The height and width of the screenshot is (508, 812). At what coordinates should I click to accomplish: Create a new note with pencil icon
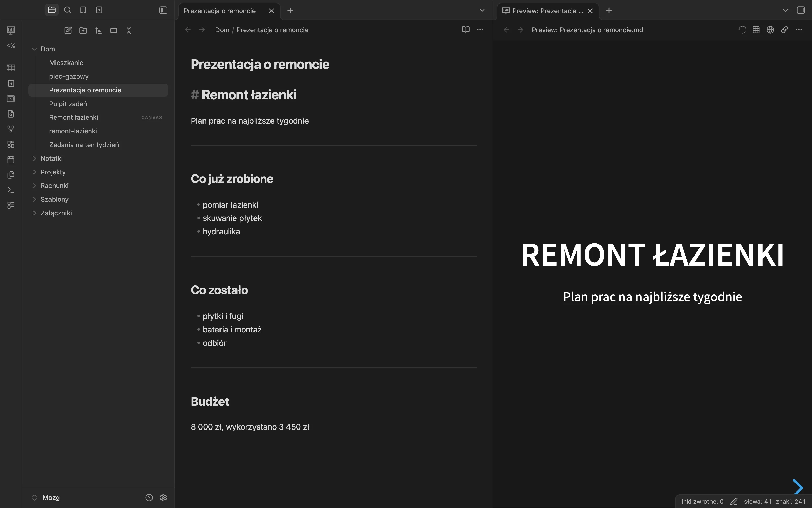click(x=68, y=30)
